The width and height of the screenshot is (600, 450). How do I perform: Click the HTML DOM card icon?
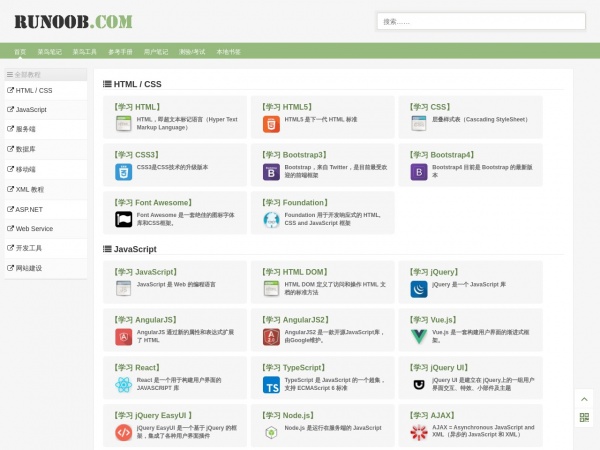[x=271, y=289]
